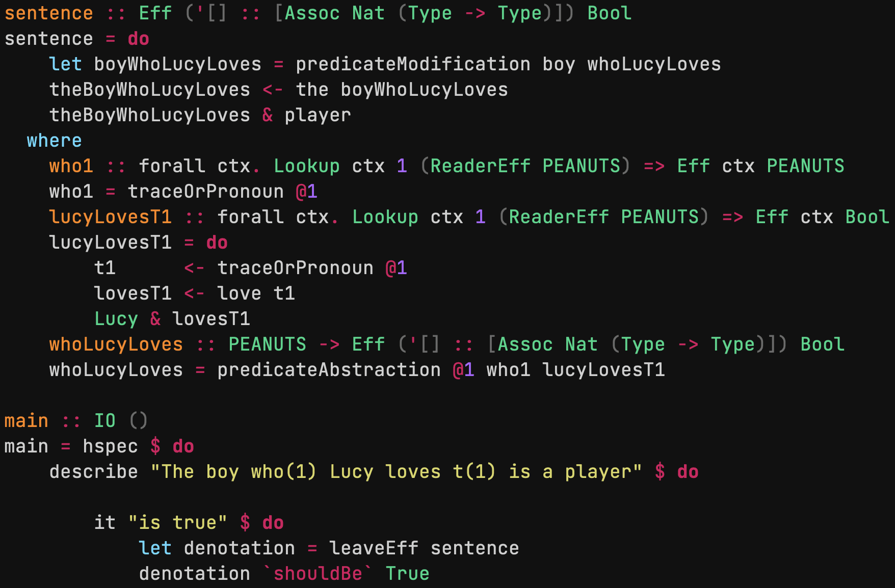This screenshot has height=588, width=895.
Task: Click 'player' after the & operator
Action: click(x=318, y=115)
